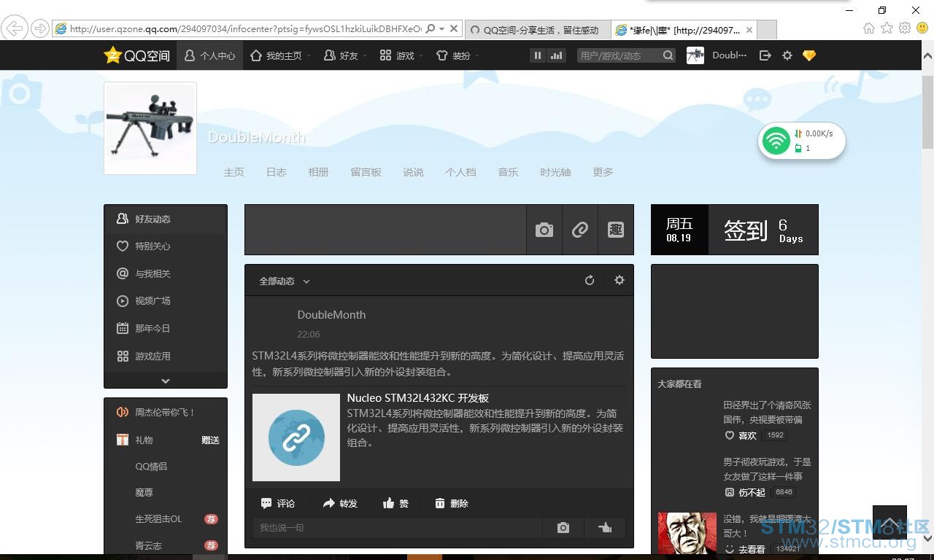Click into the post composer text box

385,230
